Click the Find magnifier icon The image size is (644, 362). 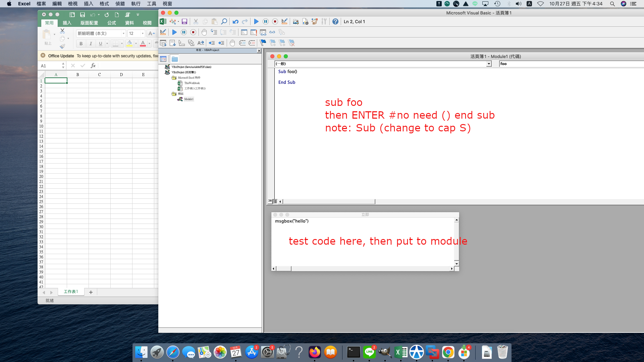(x=224, y=22)
